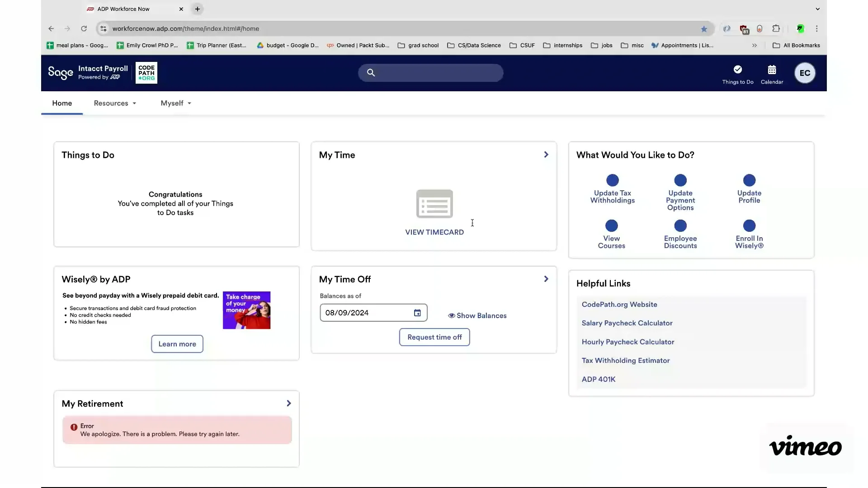Select the Update Tax Withholdings icon
868x488 pixels.
point(612,180)
